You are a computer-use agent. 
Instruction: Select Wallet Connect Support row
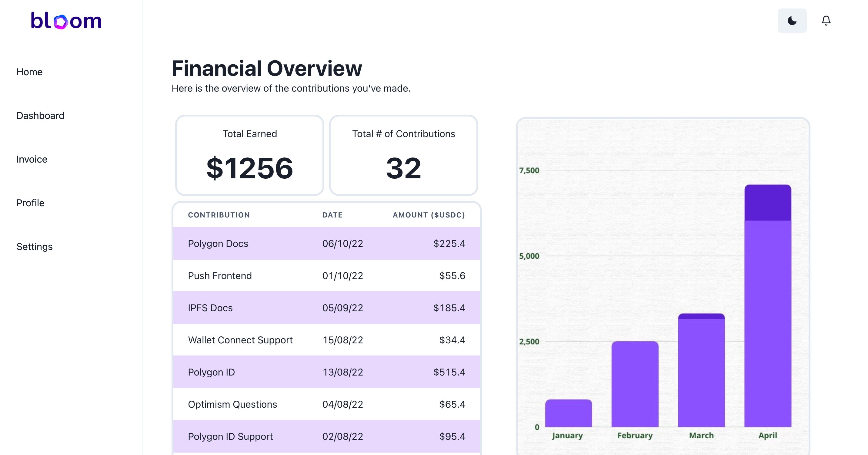(x=326, y=340)
